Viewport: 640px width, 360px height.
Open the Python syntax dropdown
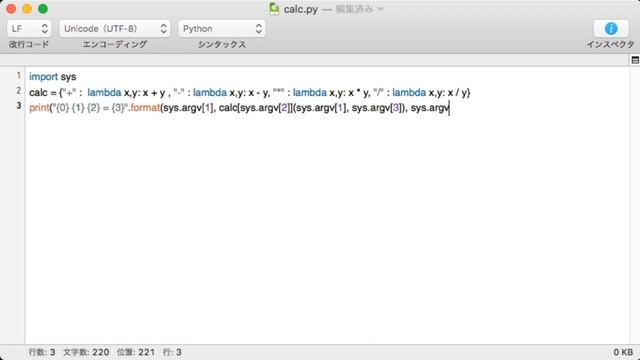(222, 29)
